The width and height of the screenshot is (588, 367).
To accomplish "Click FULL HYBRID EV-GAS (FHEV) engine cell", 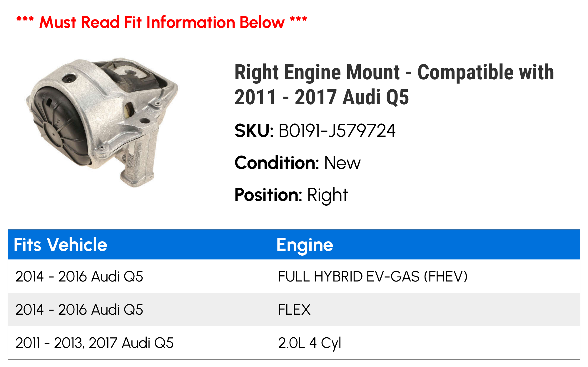I will click(x=372, y=276).
